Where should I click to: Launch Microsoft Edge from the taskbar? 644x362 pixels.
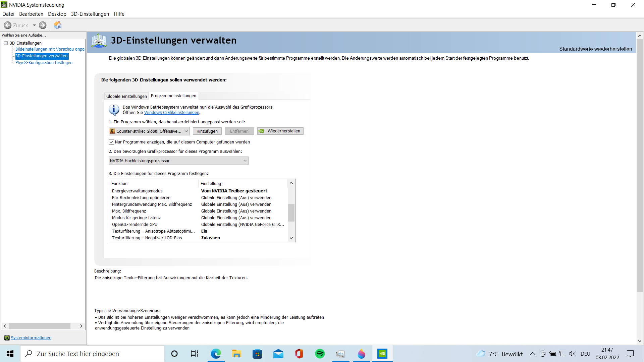click(x=216, y=354)
